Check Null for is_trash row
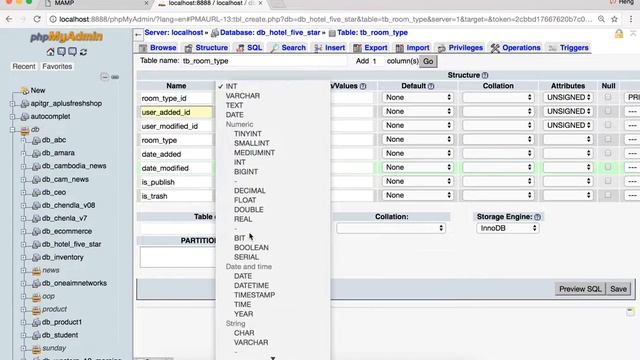Screen dimensions: 640x360 click(x=608, y=195)
